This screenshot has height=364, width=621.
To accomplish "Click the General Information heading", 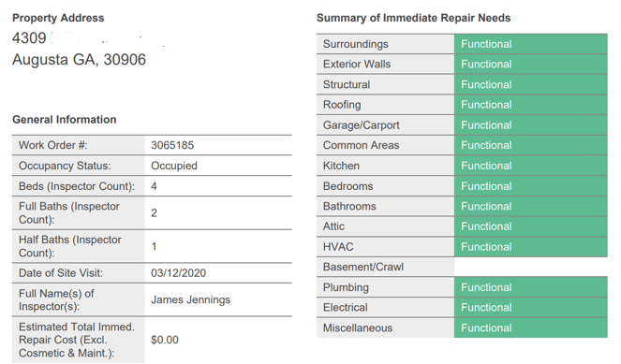I will coord(64,120).
